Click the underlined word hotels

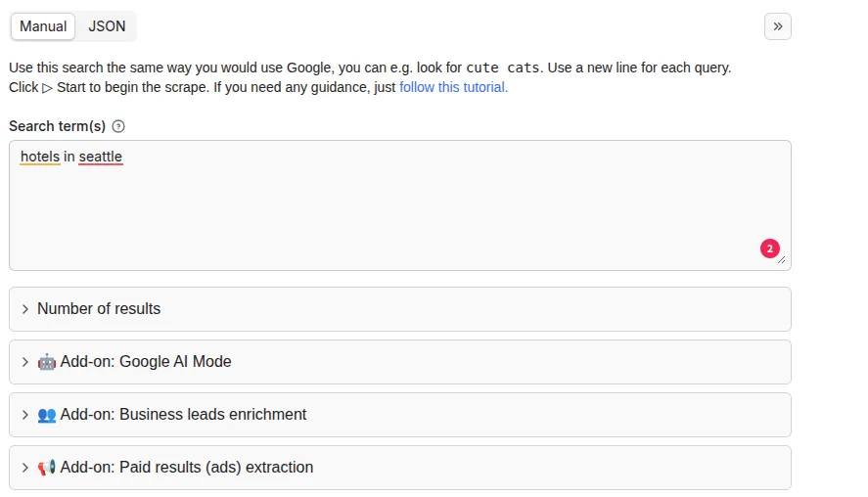click(40, 158)
